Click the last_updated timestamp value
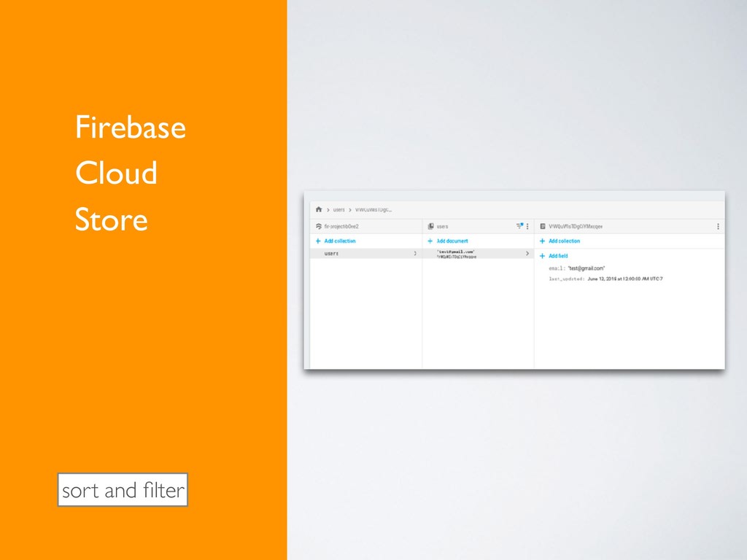 point(625,279)
